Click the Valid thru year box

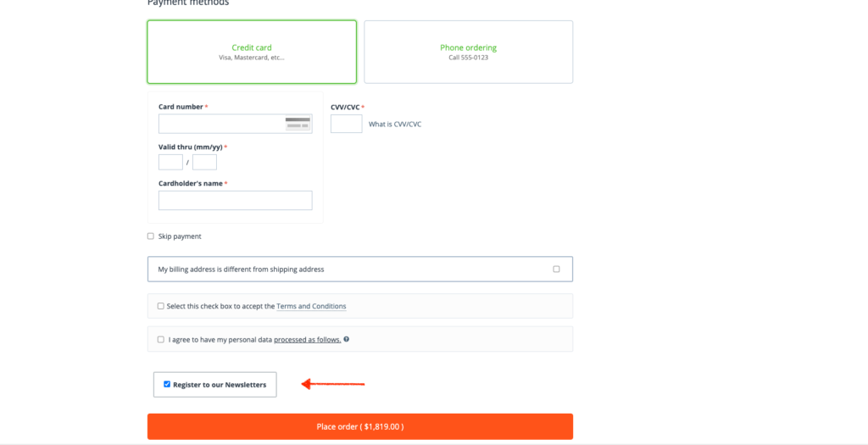tap(204, 162)
